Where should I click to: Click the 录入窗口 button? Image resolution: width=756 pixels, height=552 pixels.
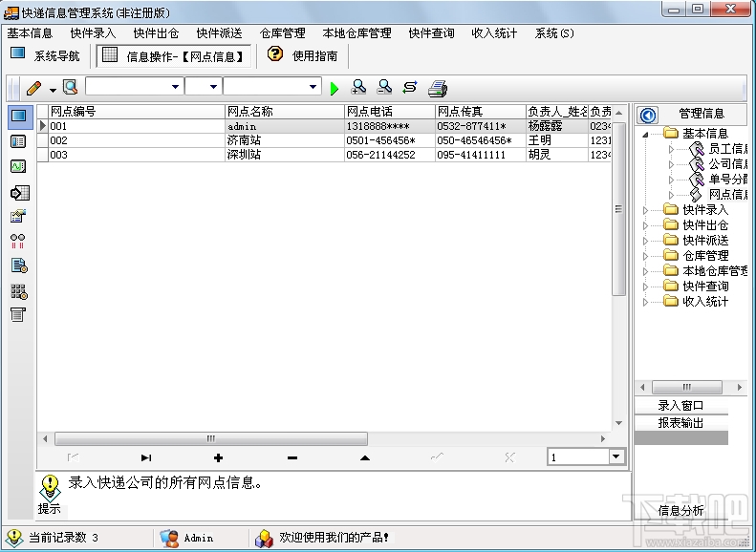tap(680, 406)
